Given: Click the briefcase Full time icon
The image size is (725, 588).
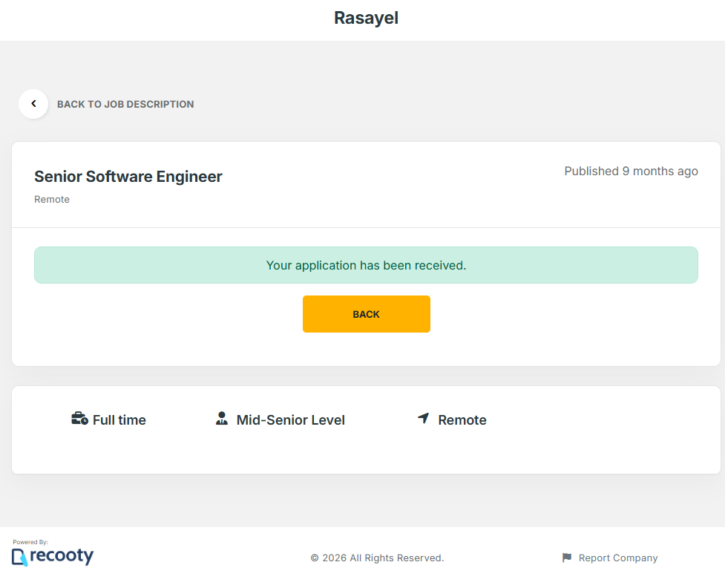Looking at the screenshot, I should click(x=79, y=419).
